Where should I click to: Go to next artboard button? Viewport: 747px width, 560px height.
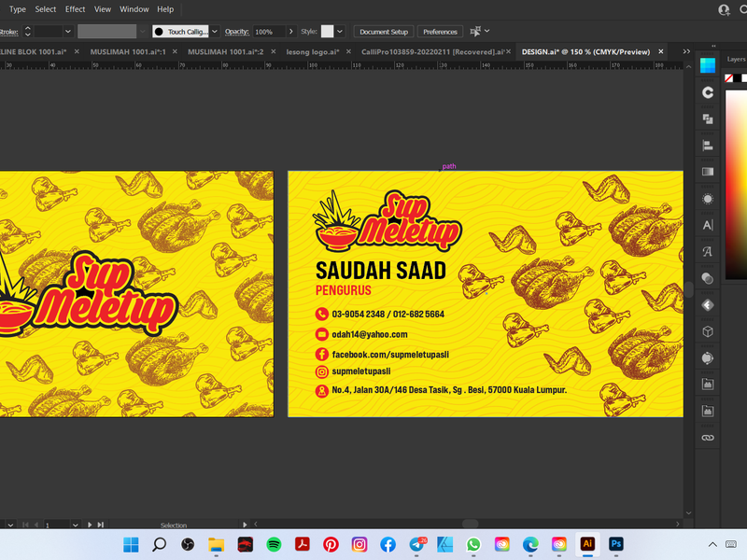coord(90,525)
